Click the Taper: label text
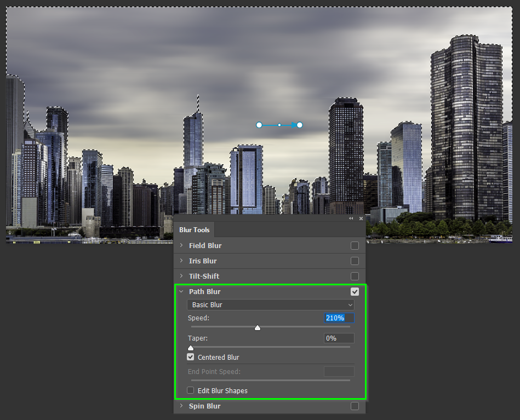Viewport: 520px width, 420px height. [x=198, y=338]
